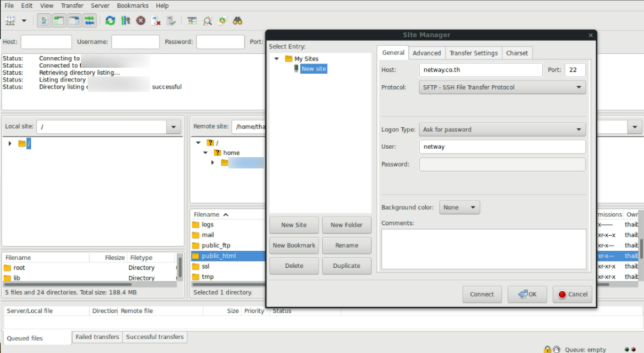This screenshot has height=353, width=644.
Task: Search remote files with binoculars icon
Action: 238,20
